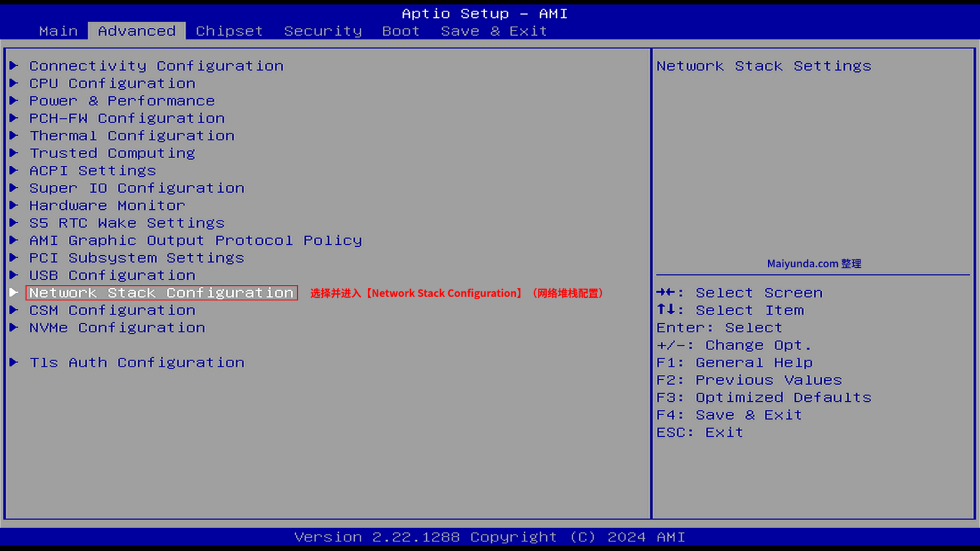Click arrow icon beside USB Configuration
The height and width of the screenshot is (551, 980).
tap(14, 275)
